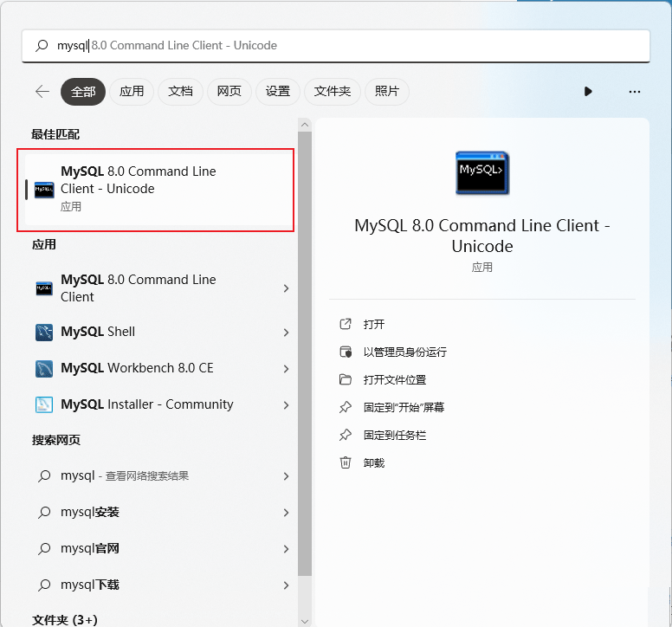This screenshot has height=627, width=672.
Task: Select MySQL Installer - Community result text
Action: (147, 404)
